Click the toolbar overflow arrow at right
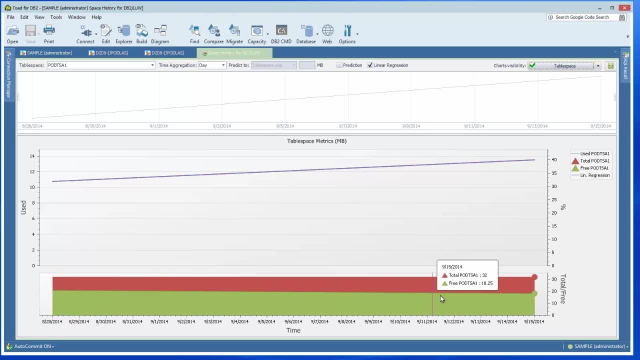Screen dimensions: 640x360 (628, 37)
